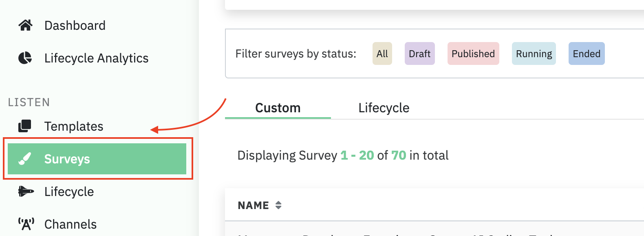Open Channels from the sidebar text
Screen dimensions: 644x236
[x=71, y=224]
